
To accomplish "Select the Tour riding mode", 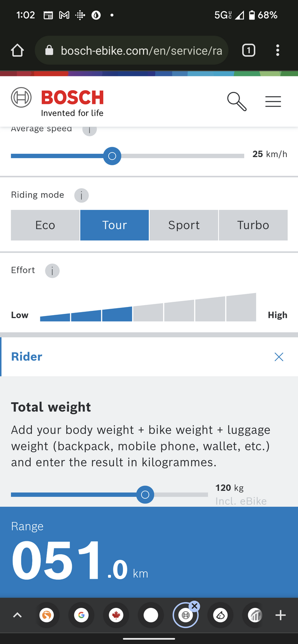I will coord(114,225).
